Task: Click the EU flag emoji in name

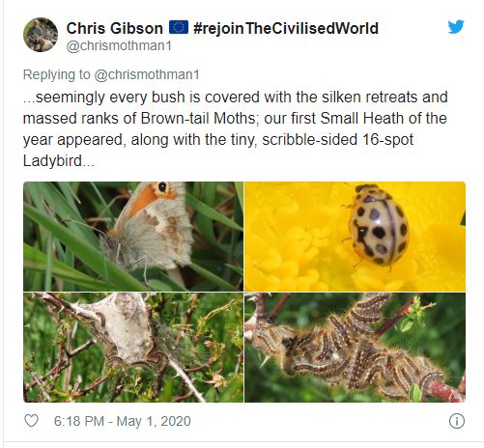Action: coord(179,27)
